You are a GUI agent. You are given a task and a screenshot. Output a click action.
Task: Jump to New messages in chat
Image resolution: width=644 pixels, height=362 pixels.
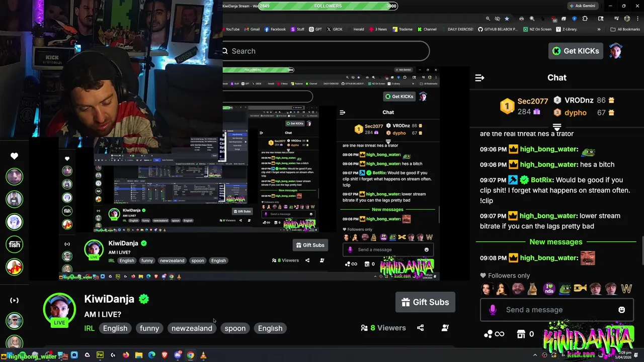[555, 242]
